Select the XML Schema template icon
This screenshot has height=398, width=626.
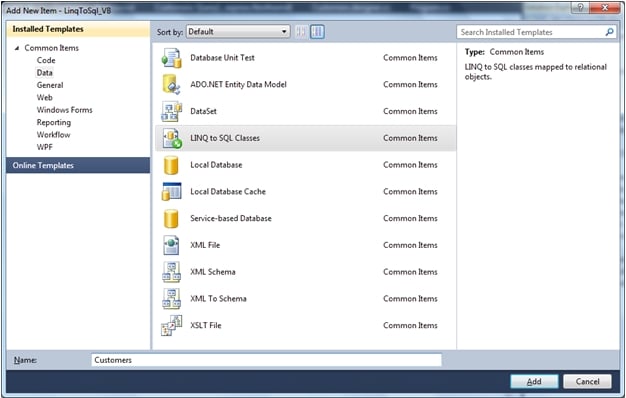click(x=172, y=272)
